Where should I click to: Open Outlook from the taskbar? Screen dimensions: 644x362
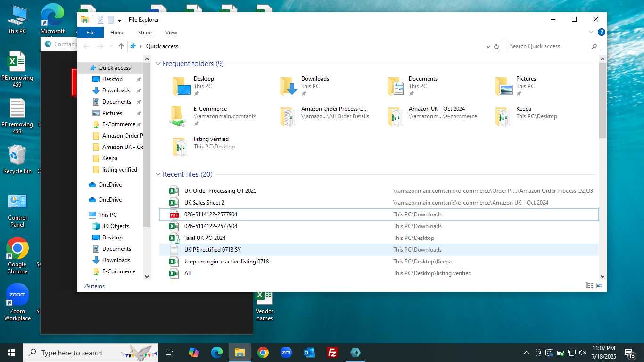pos(309,353)
